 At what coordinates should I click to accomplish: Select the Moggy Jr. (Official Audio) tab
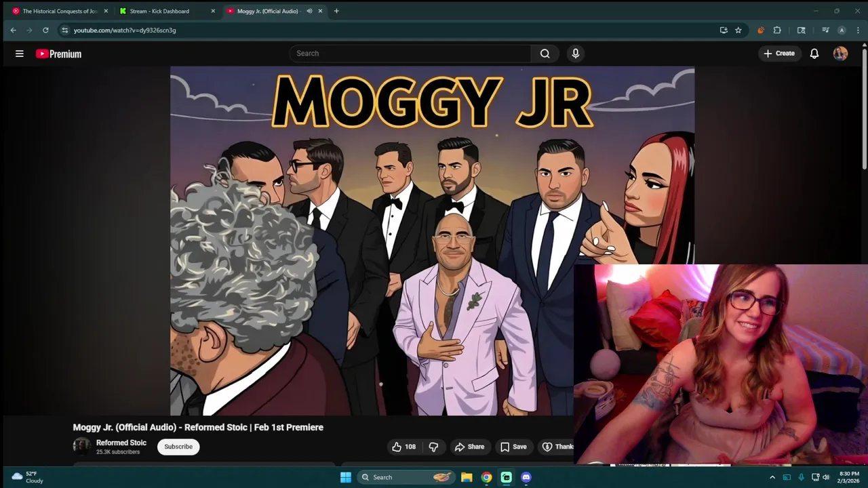coord(274,11)
